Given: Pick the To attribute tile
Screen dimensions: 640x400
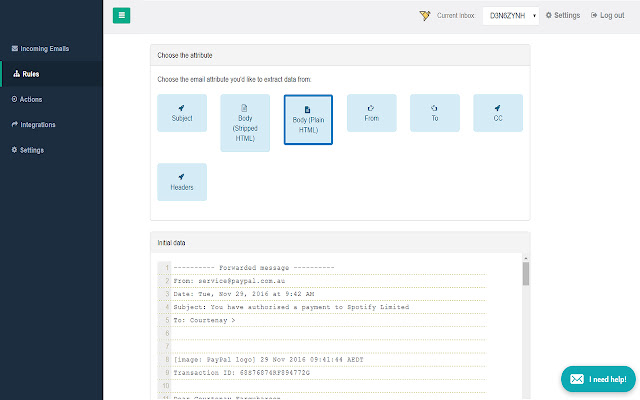Looking at the screenshot, I should coord(435,113).
